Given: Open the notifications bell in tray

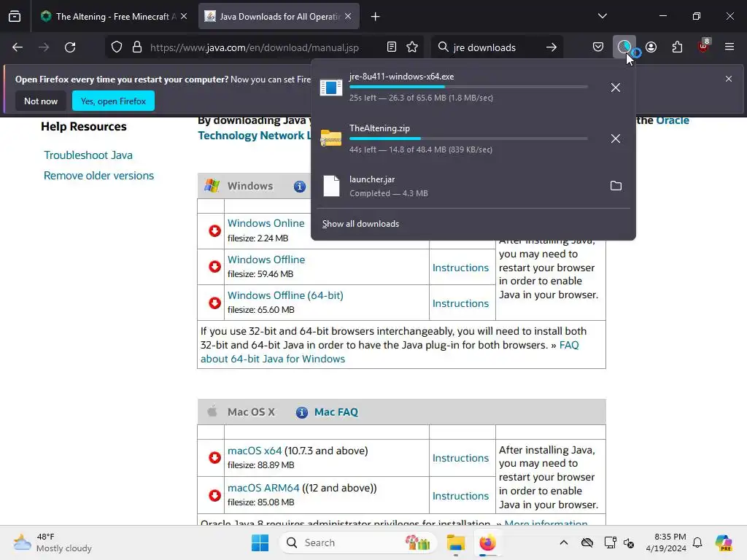Looking at the screenshot, I should coord(697,542).
